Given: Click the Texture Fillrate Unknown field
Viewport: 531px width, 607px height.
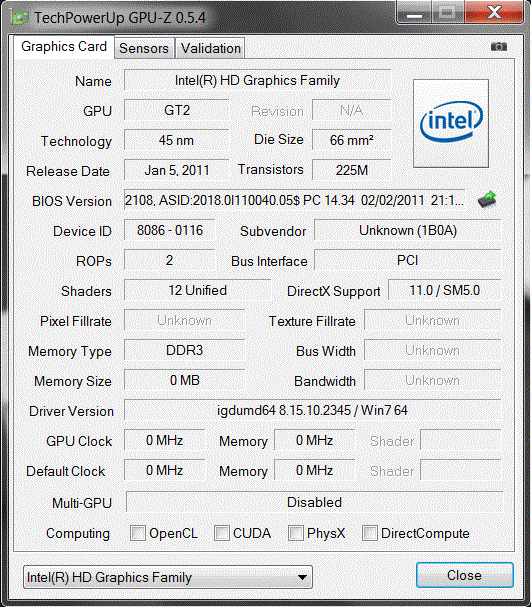Looking at the screenshot, I should pos(432,320).
